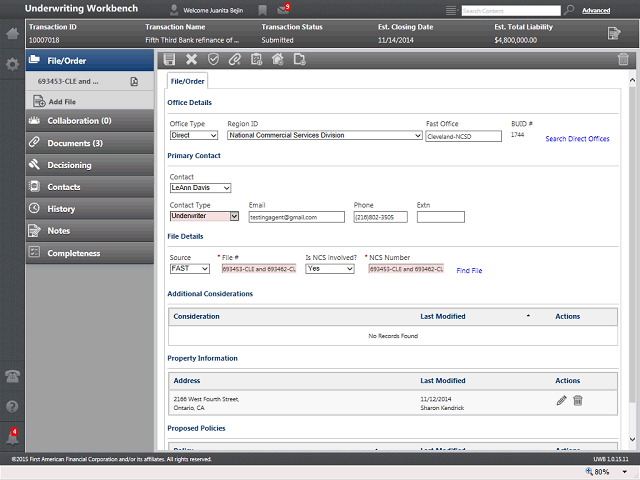Click the Search Content input field
This screenshot has width=640, height=480.
(511, 11)
